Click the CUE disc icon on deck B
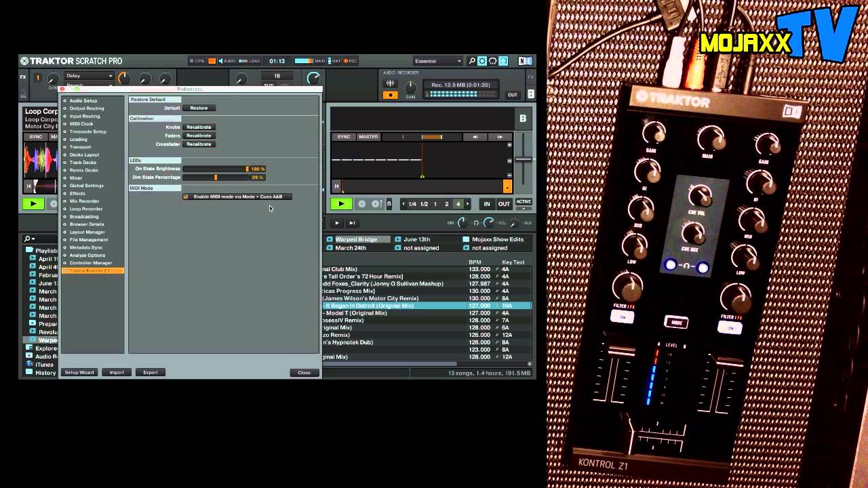The height and width of the screenshot is (488, 868). (362, 204)
